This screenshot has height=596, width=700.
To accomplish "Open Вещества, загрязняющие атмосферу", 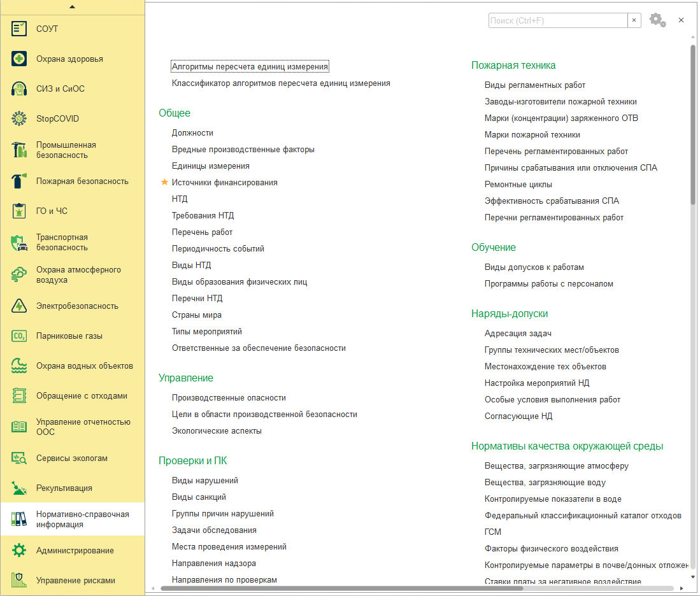I will (x=556, y=465).
